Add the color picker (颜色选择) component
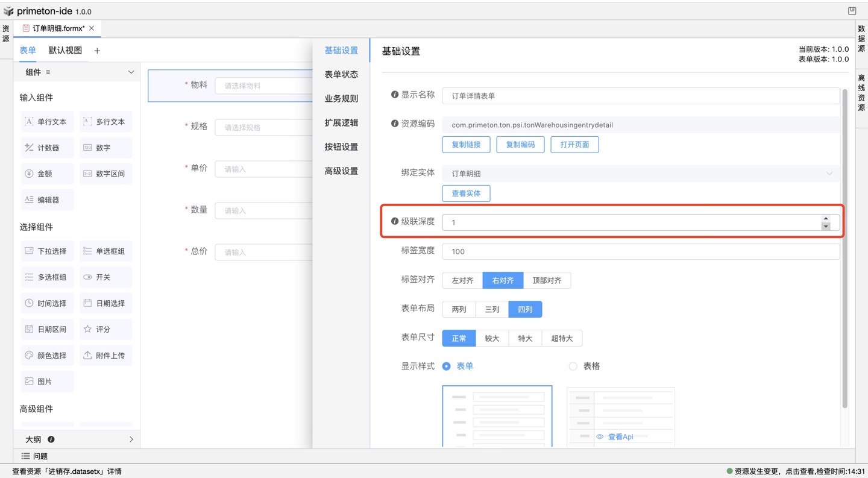 coord(47,356)
